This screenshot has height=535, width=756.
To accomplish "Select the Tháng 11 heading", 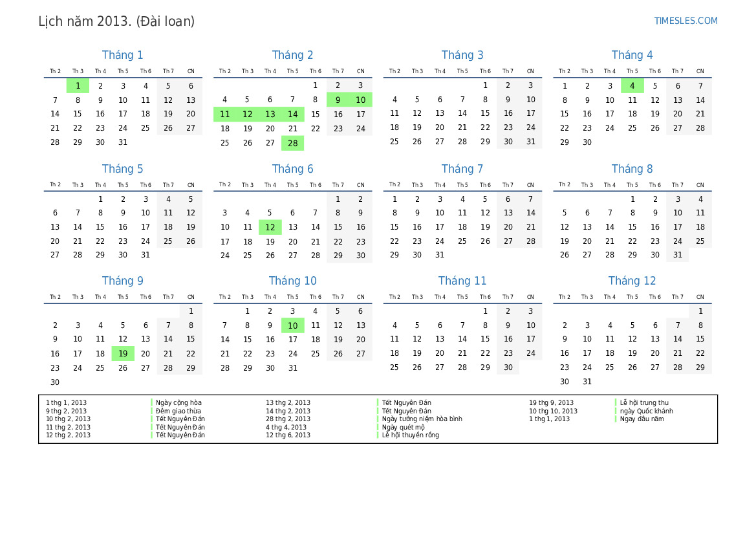I will [x=462, y=281].
